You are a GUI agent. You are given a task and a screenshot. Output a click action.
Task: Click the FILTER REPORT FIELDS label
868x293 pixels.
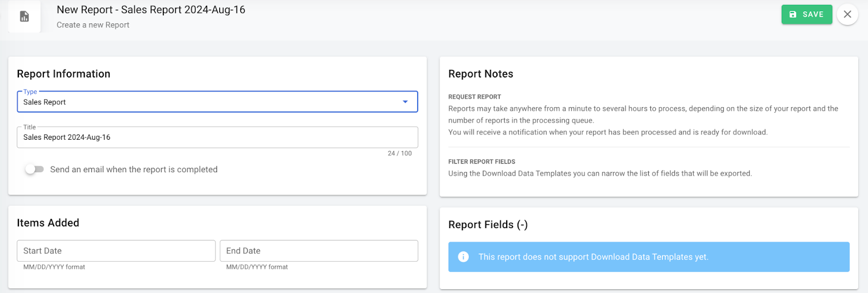click(481, 162)
